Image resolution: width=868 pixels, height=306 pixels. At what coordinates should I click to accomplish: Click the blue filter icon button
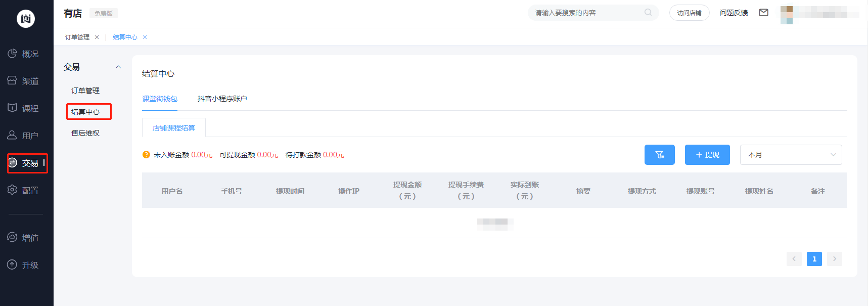tap(659, 155)
